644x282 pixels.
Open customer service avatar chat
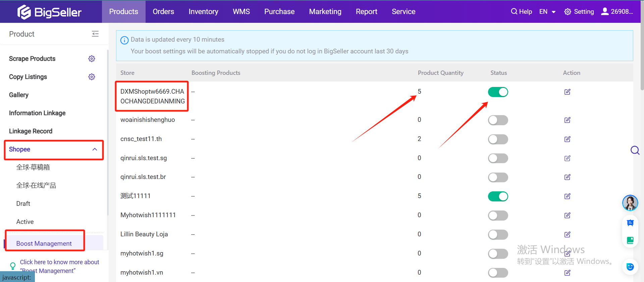pyautogui.click(x=630, y=203)
